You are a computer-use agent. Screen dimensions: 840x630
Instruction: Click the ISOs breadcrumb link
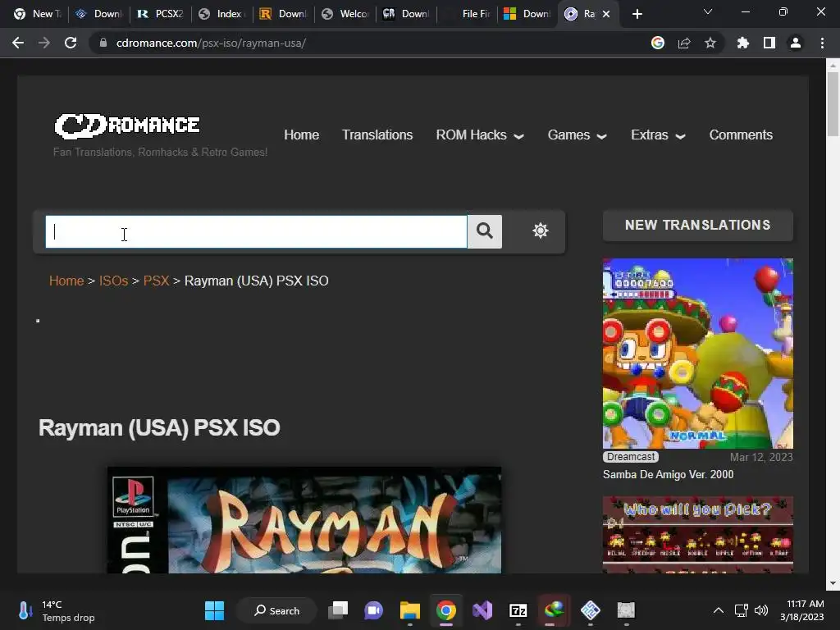click(x=113, y=281)
